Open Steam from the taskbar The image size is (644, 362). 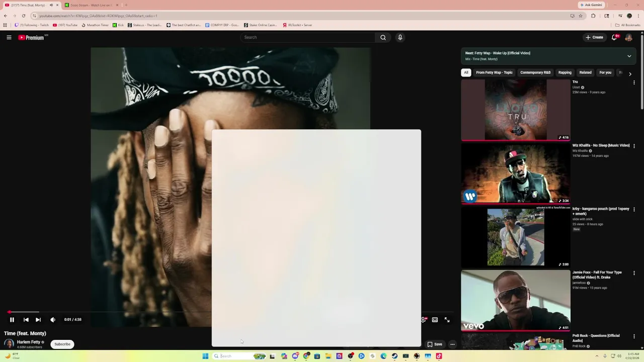coord(394,356)
